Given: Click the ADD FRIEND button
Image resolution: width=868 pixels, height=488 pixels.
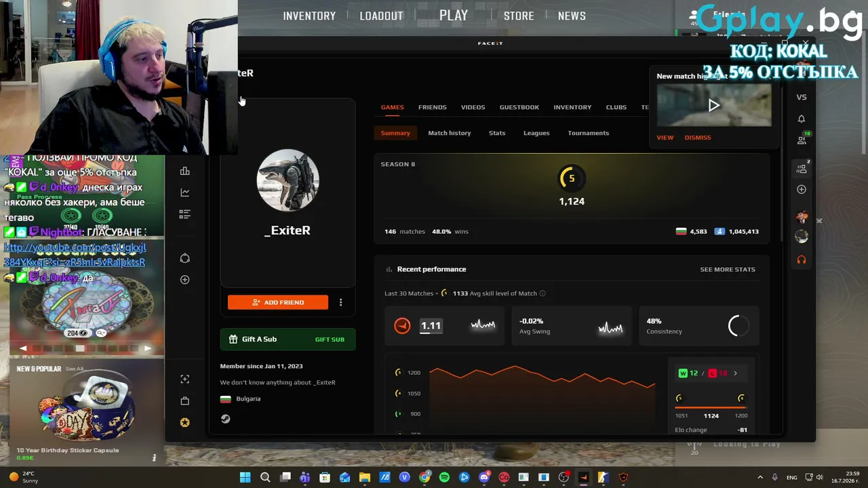Looking at the screenshot, I should coord(278,302).
